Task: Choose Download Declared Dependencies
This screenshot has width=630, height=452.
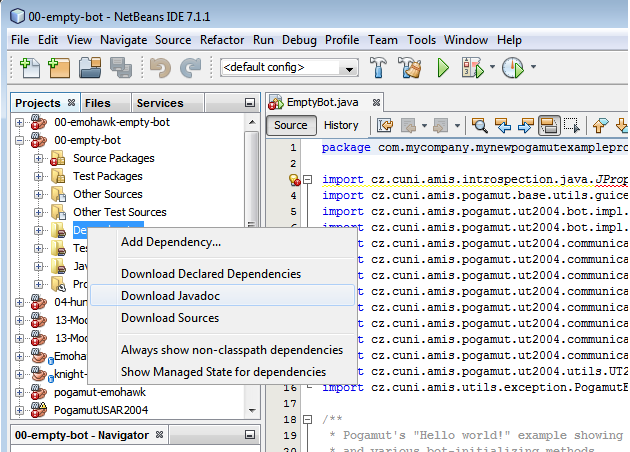Action: click(x=223, y=274)
